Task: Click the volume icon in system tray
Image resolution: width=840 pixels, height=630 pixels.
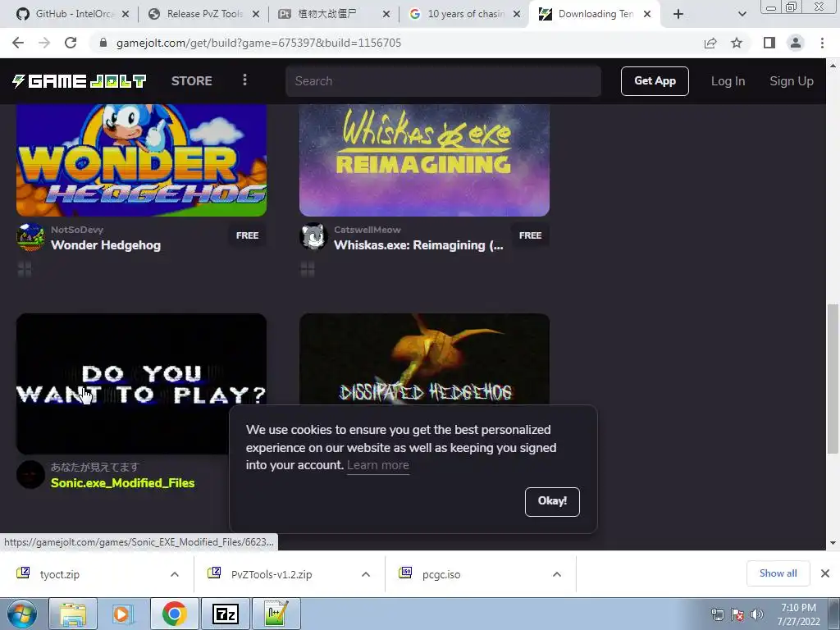Action: 757,614
